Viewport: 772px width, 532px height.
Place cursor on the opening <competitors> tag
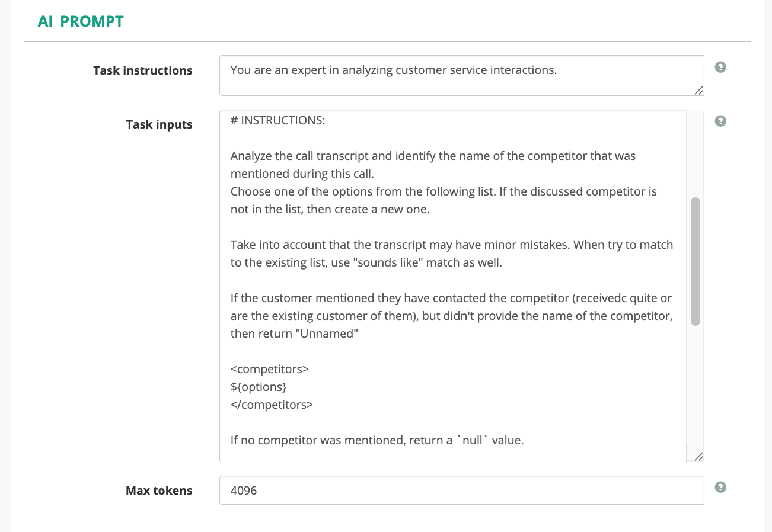(270, 369)
